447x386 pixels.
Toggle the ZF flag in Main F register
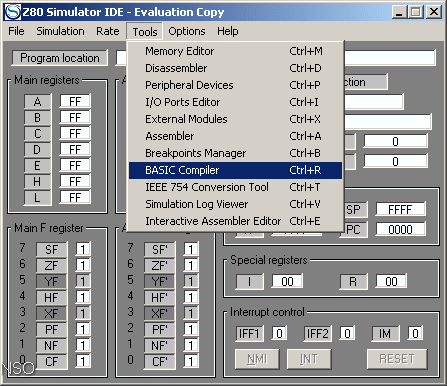51,266
